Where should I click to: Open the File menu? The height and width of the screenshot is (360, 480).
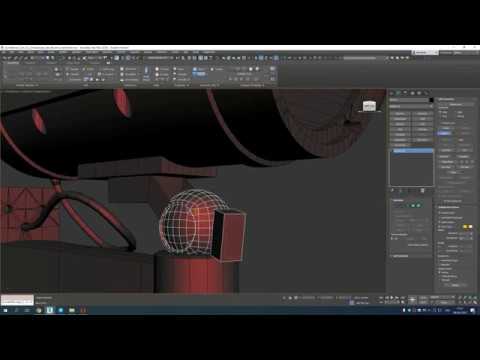click(4, 52)
